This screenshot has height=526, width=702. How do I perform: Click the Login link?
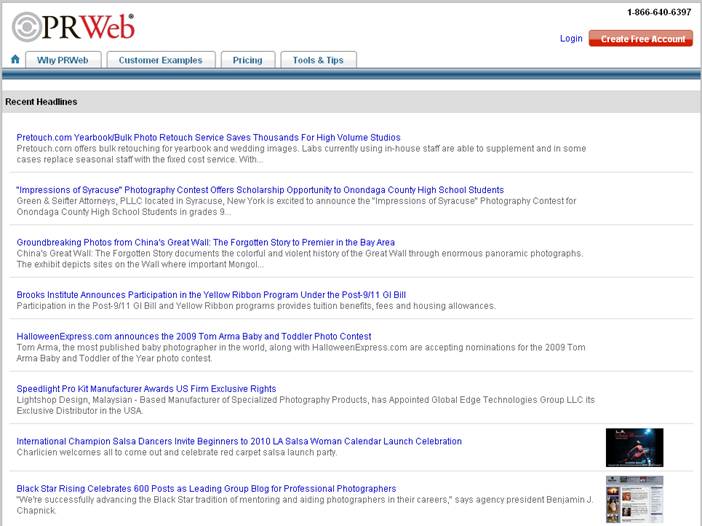[x=571, y=38]
